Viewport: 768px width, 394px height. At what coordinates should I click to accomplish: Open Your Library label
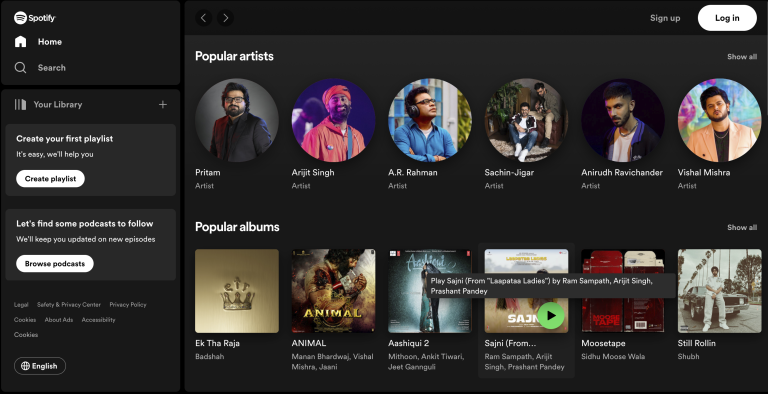58,104
